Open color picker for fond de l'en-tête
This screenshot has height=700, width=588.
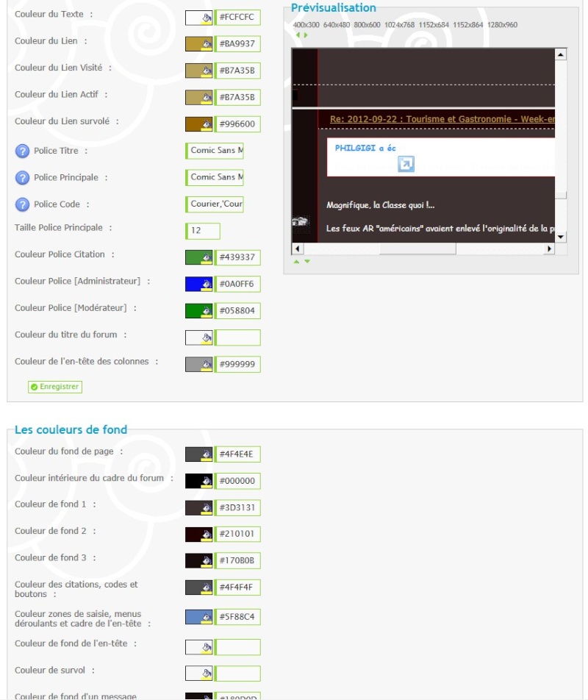[199, 647]
